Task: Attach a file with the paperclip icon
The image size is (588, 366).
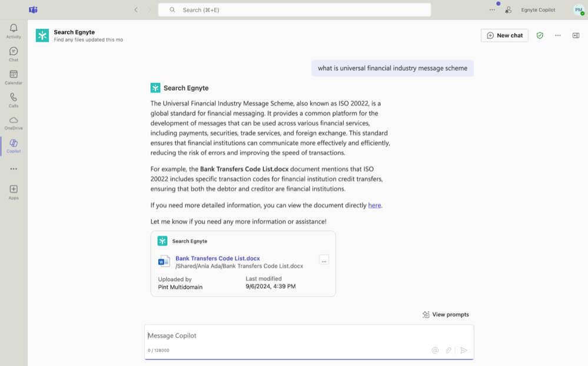Action: [449, 350]
